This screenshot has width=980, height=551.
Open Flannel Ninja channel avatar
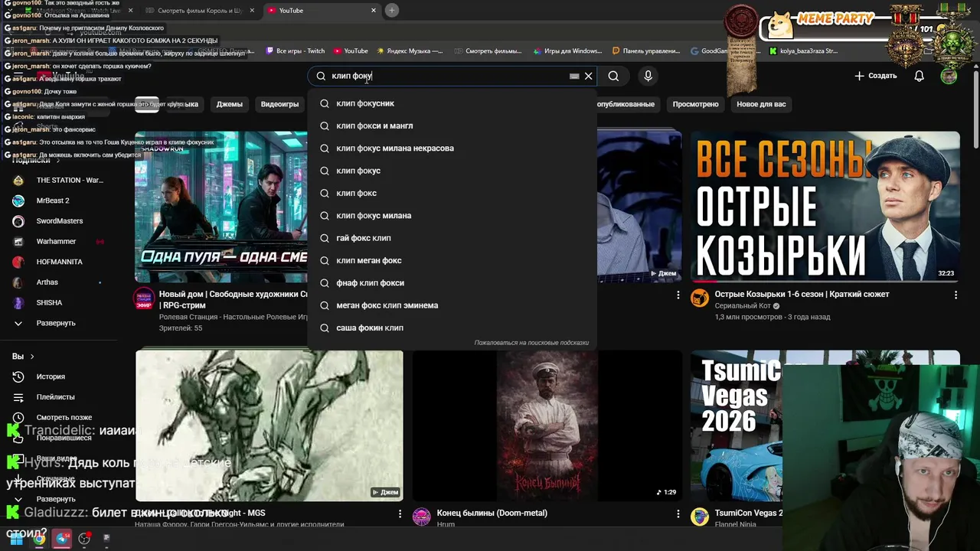700,517
